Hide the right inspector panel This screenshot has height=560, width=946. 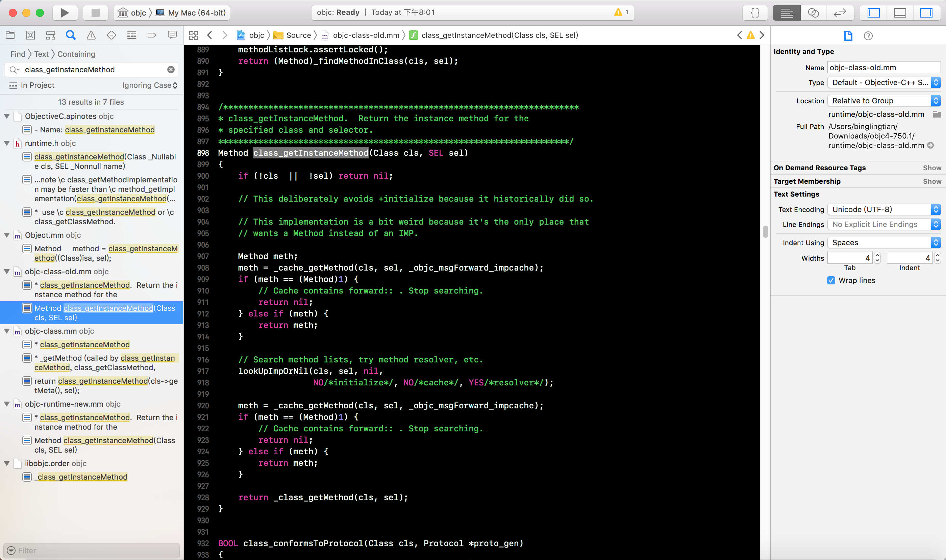[x=926, y=13]
